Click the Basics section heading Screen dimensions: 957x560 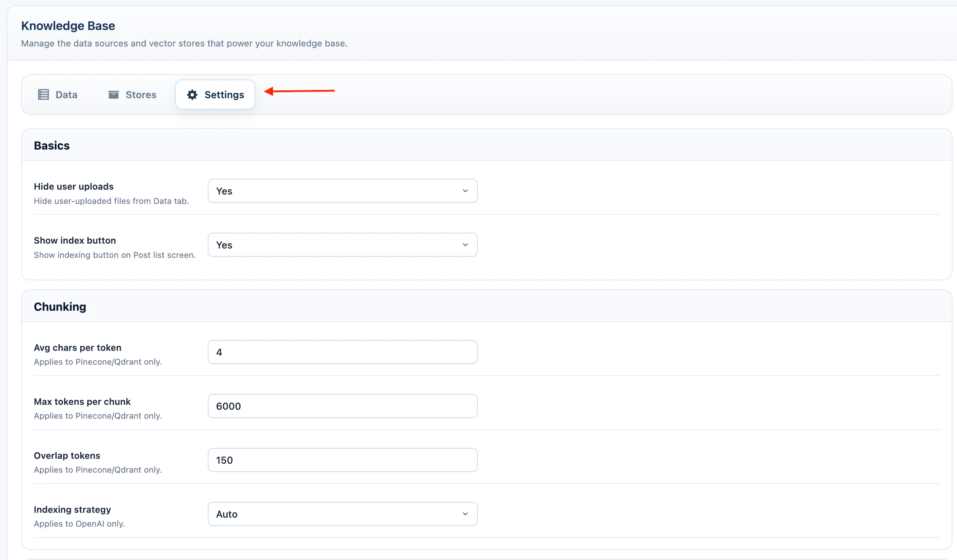[x=52, y=146]
